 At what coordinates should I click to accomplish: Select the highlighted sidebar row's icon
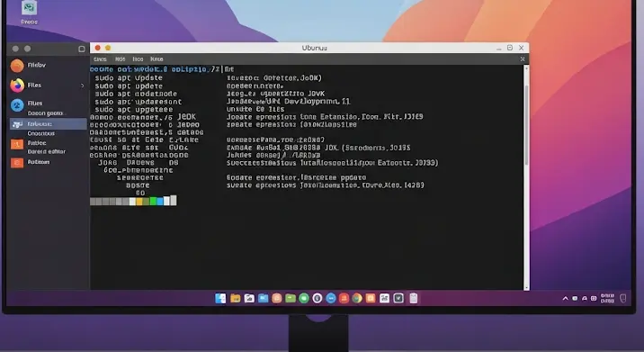[x=17, y=123]
